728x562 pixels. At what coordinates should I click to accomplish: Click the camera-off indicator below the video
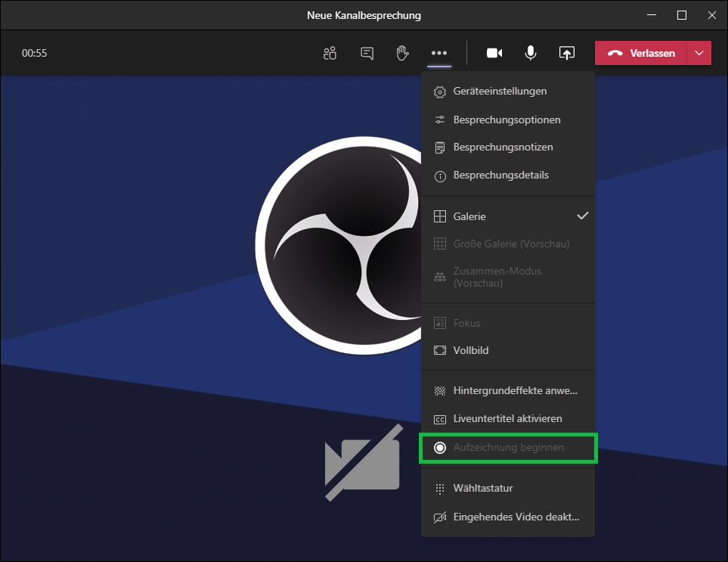pyautogui.click(x=364, y=463)
